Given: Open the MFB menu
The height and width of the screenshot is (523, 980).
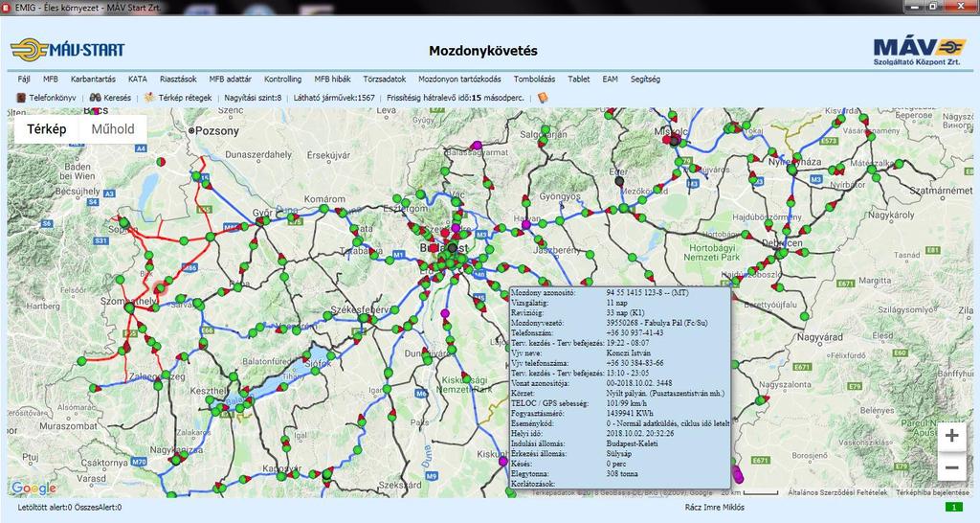Looking at the screenshot, I should tap(51, 80).
